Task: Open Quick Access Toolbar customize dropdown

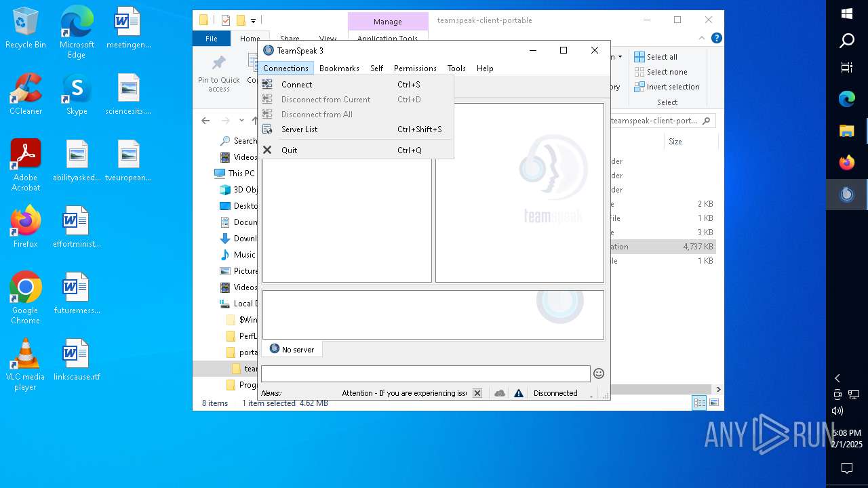Action: click(x=253, y=20)
